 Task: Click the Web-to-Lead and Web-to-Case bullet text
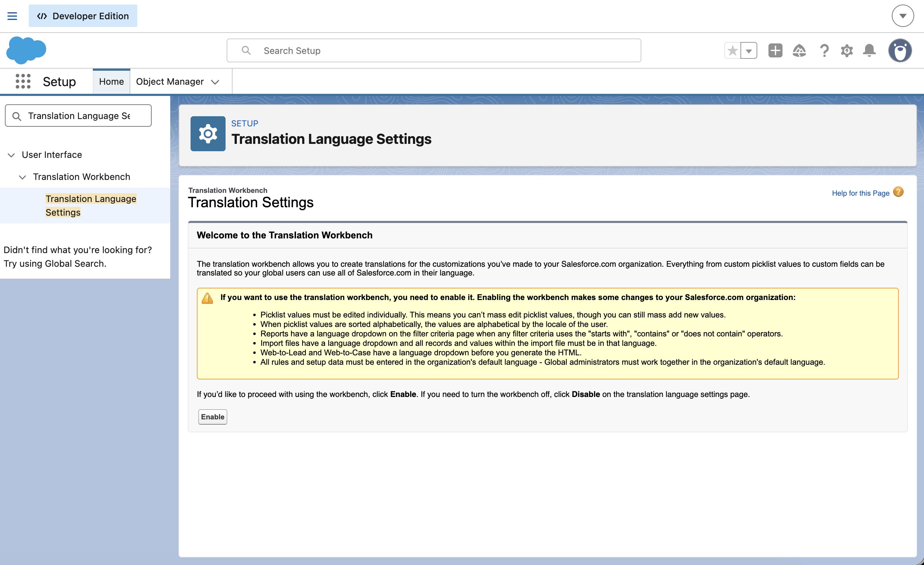(421, 353)
